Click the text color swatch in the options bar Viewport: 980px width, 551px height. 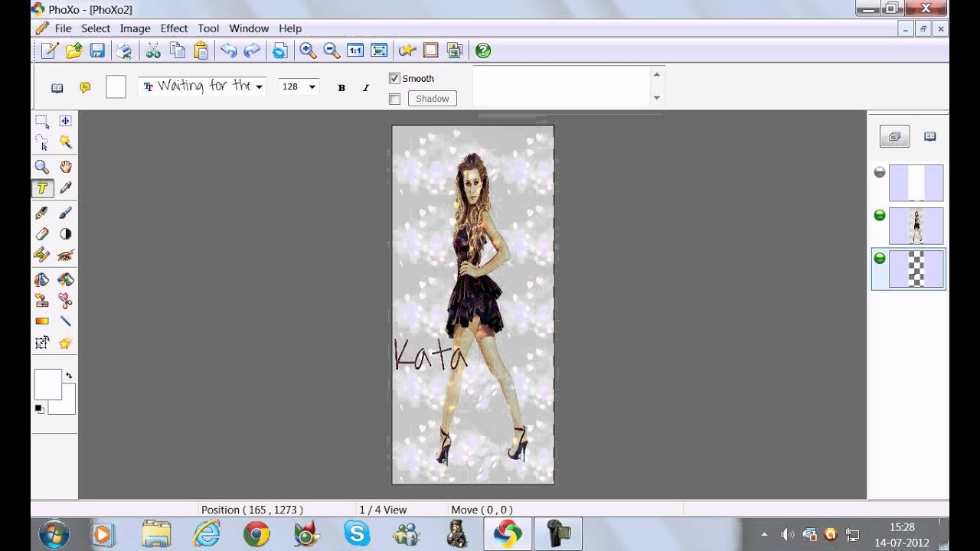pyautogui.click(x=116, y=87)
